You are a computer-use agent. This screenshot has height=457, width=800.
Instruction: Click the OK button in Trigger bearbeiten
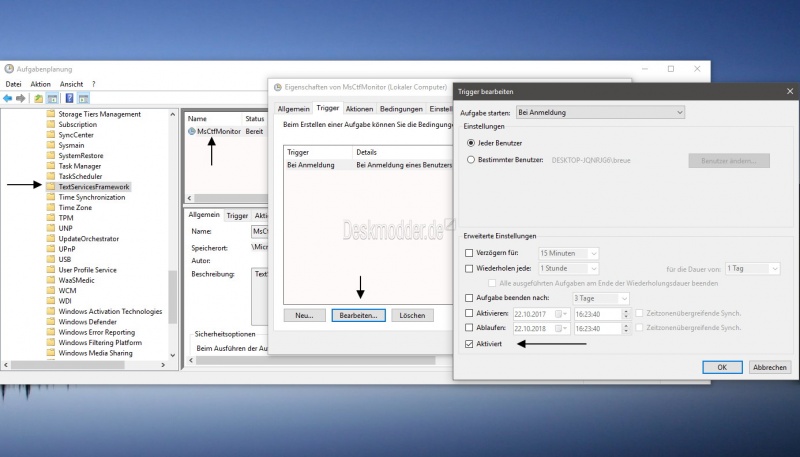722,367
